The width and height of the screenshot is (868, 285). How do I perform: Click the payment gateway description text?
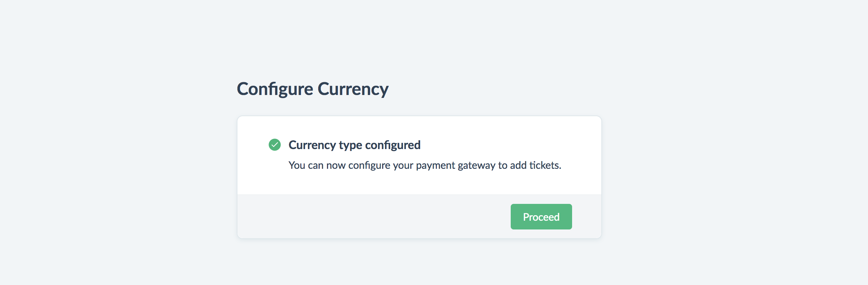pos(425,166)
